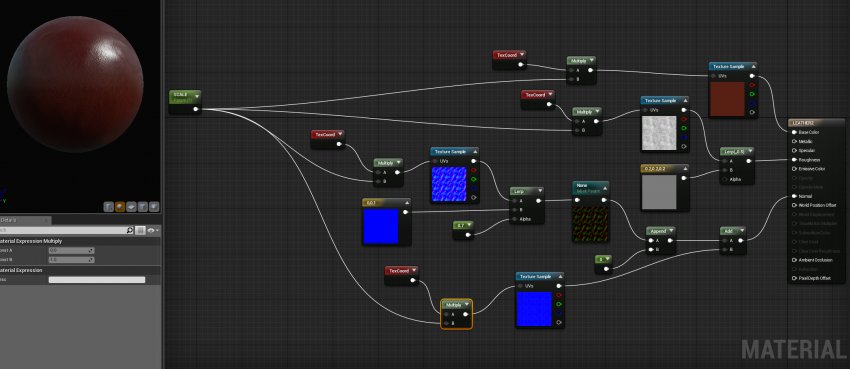
Task: Click green channel pin of white noise Texture Sample
Action: coord(684,128)
